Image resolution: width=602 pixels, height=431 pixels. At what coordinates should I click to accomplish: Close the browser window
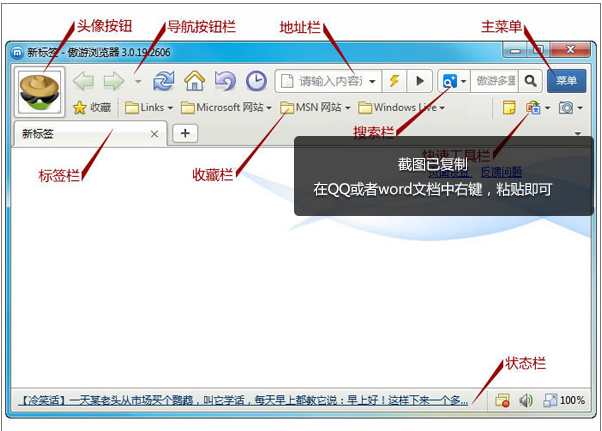570,50
